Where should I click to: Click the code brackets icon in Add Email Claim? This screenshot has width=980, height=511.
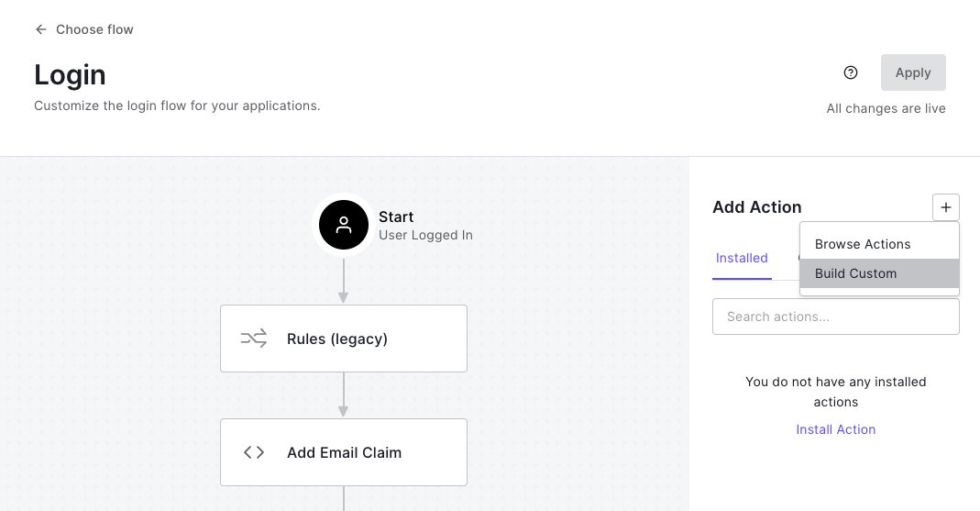(254, 452)
